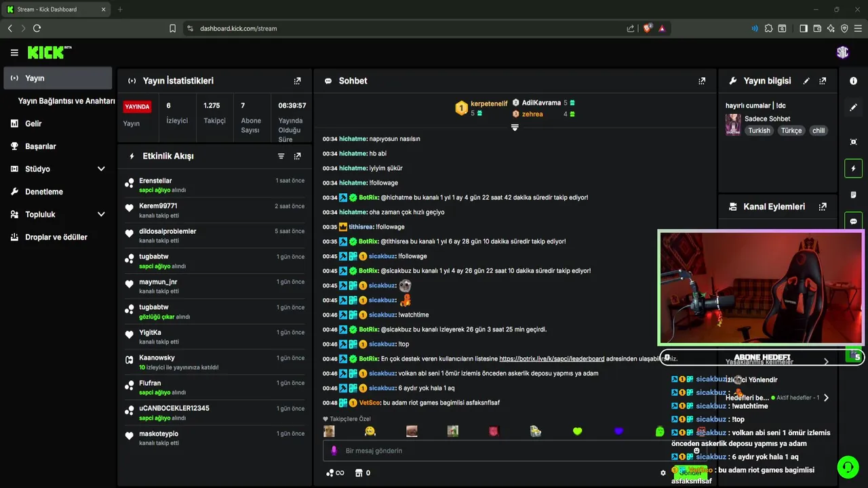Viewport: 868px width, 488px height.
Task: Click the Erenstellar event in Etkinlik Akışı
Action: pyautogui.click(x=214, y=185)
